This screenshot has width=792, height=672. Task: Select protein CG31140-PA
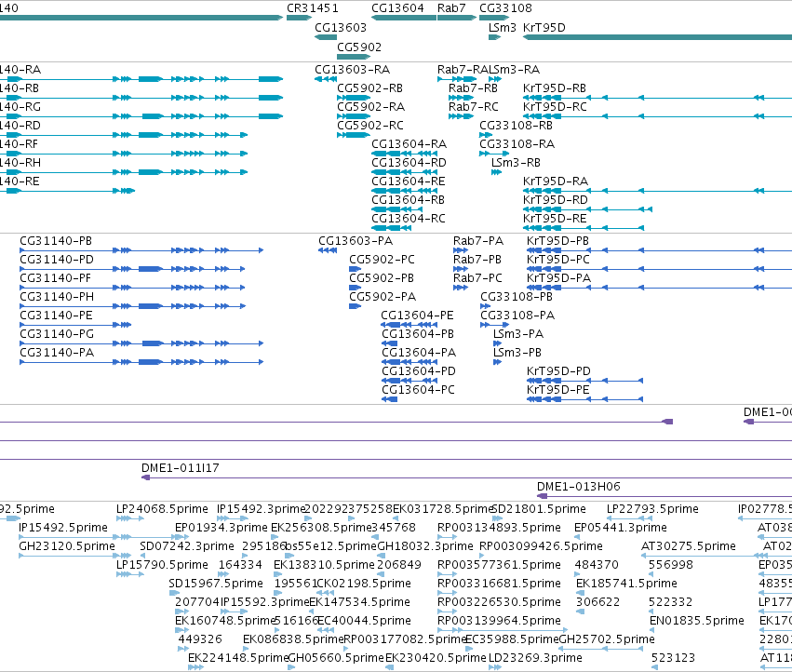click(141, 362)
